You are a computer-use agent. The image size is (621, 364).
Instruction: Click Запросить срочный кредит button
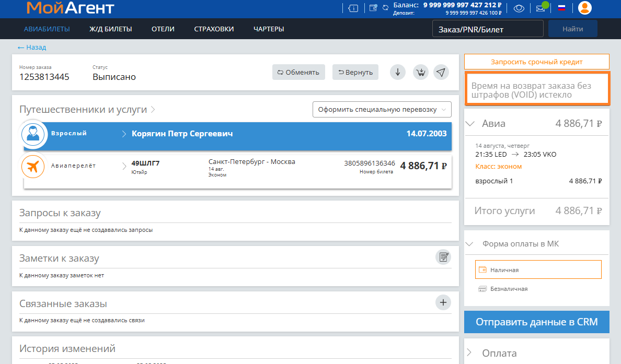(537, 62)
